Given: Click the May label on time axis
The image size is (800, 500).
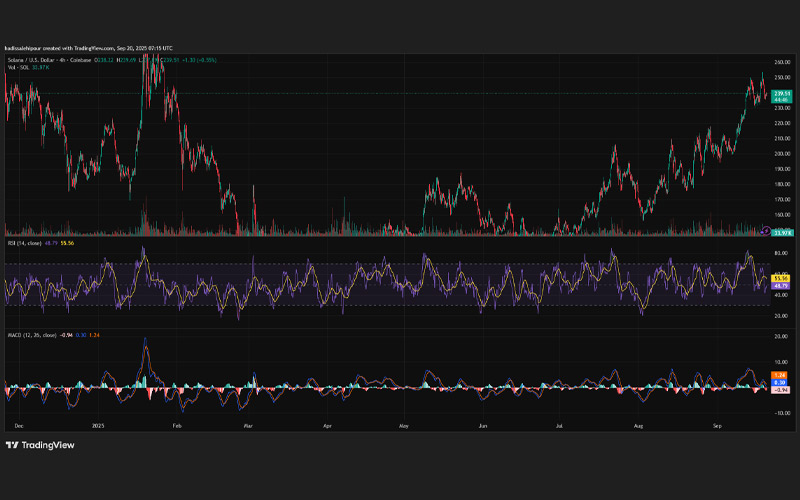Looking at the screenshot, I should [x=403, y=425].
